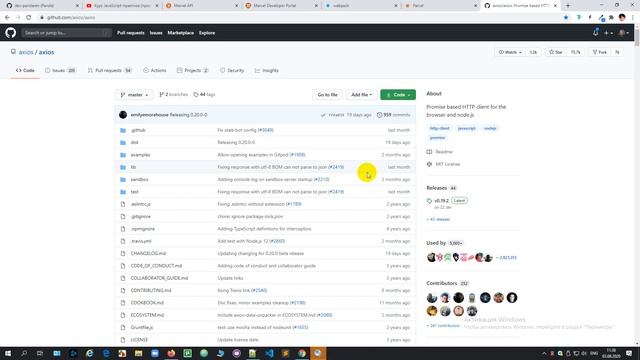640x360 pixels.
Task: Open Marketplace in GitHub header
Action: click(x=180, y=33)
